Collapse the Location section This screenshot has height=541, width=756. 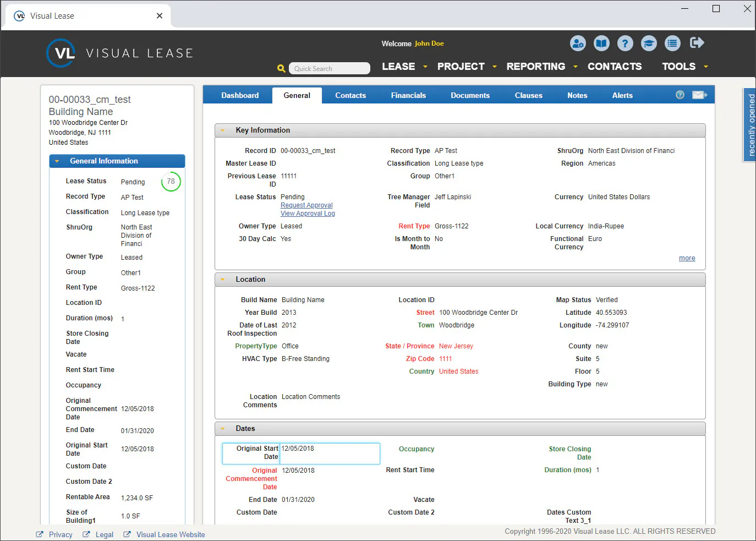pos(222,279)
